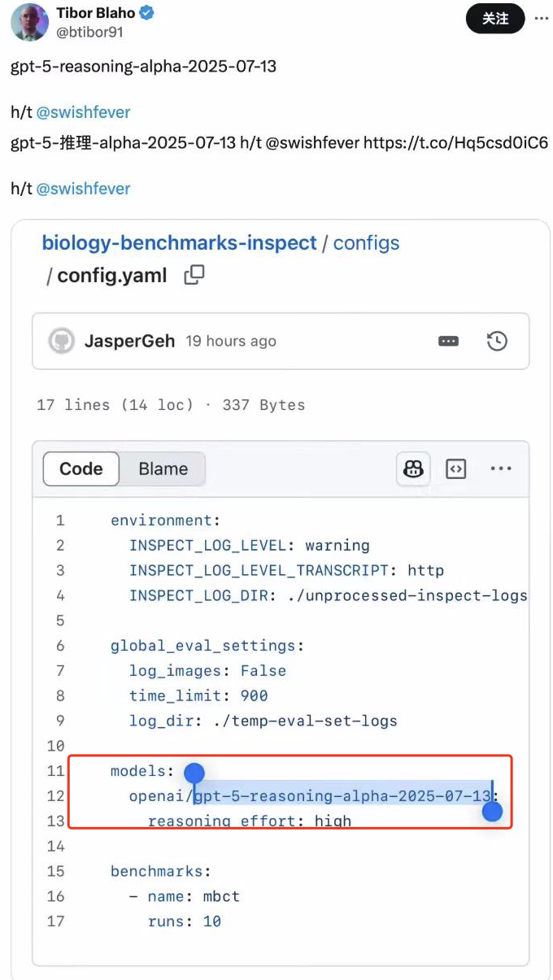Click line number 12 in code

55,795
